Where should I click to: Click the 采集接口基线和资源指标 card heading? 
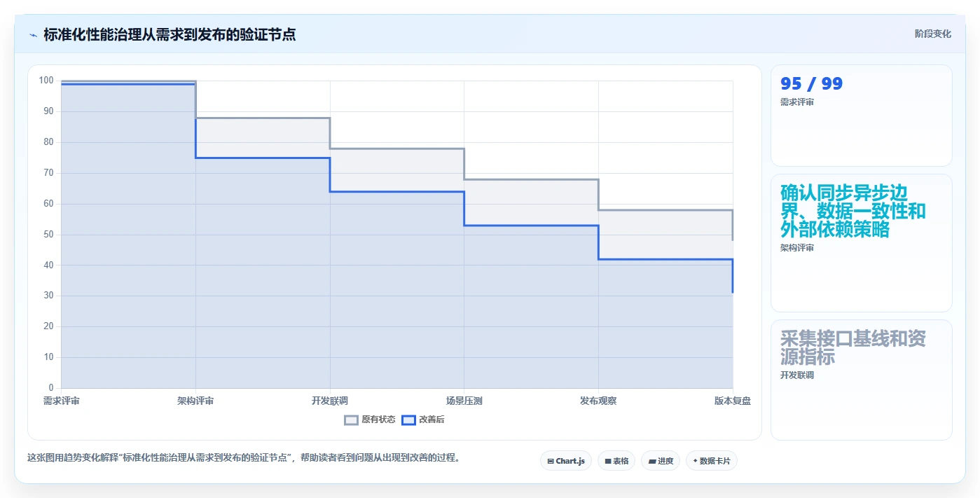point(853,347)
